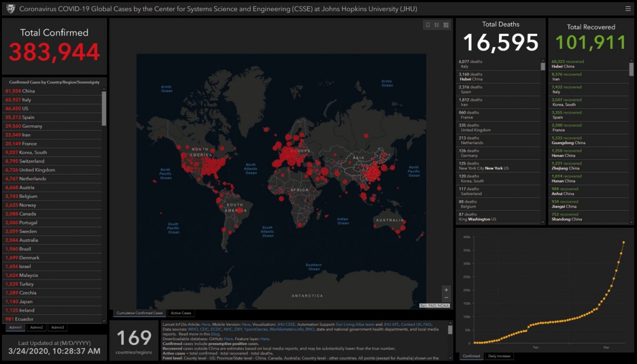
Task: Zoom out on the map with minus button
Action: 446,298
